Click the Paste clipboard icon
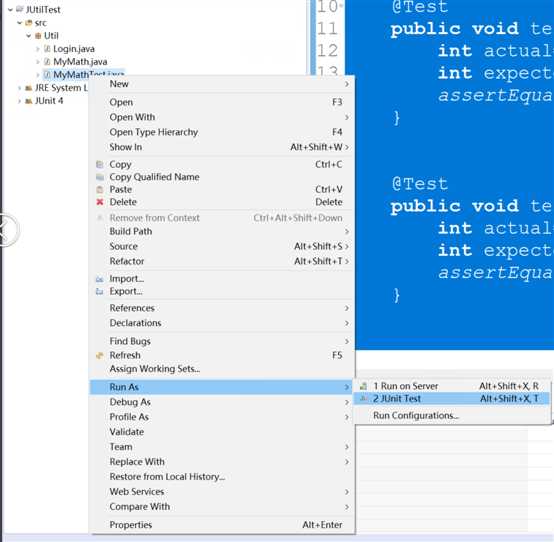 pyautogui.click(x=100, y=189)
